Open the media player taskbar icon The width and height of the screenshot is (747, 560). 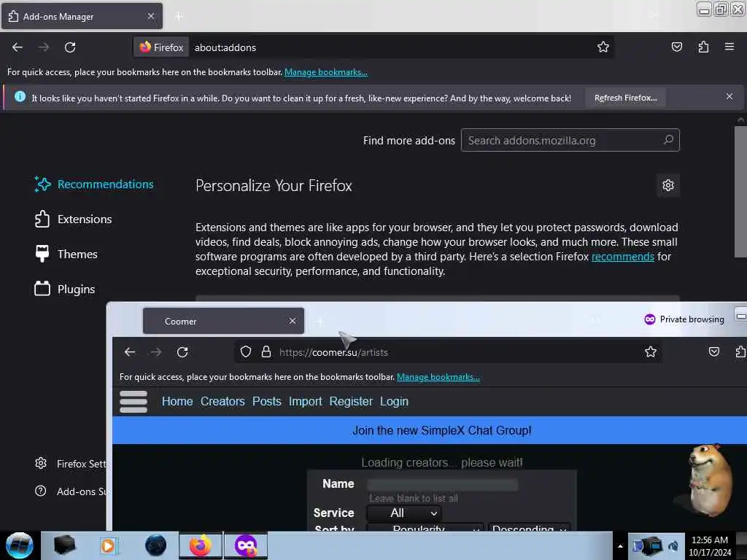tap(109, 545)
